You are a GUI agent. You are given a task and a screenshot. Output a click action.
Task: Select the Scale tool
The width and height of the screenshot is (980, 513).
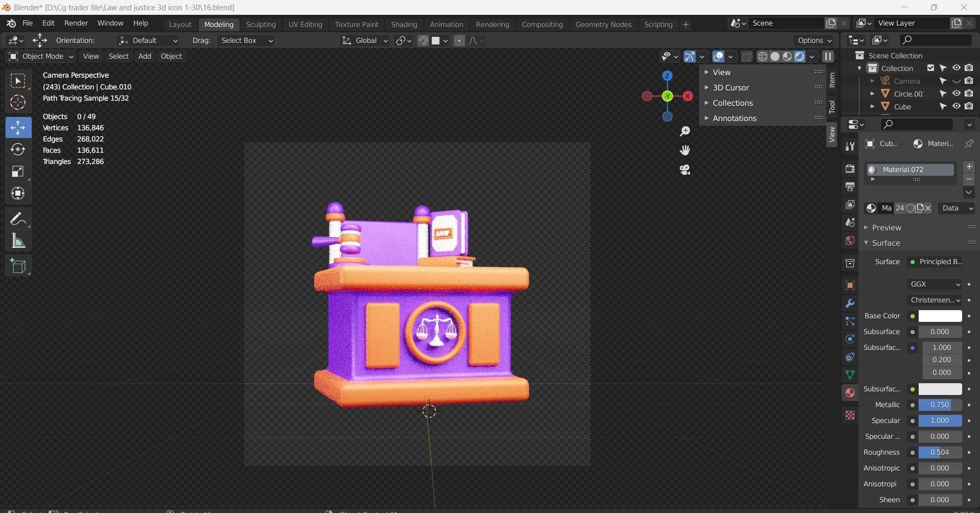point(18,171)
